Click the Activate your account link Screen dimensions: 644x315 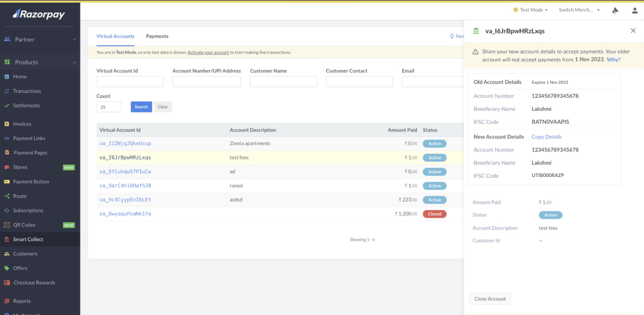tap(208, 52)
